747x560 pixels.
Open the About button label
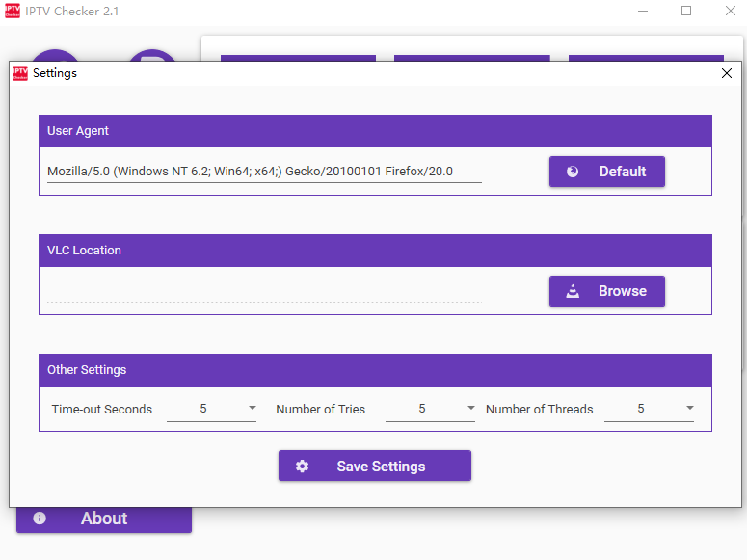[x=104, y=519]
